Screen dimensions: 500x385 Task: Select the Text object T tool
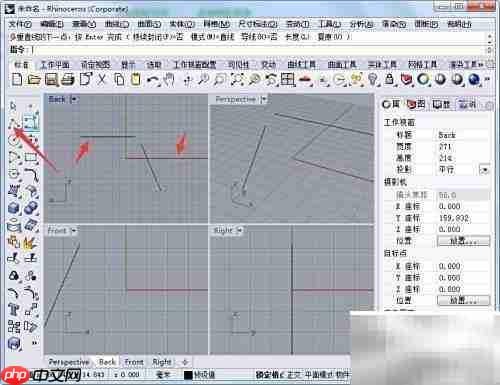tap(14, 309)
